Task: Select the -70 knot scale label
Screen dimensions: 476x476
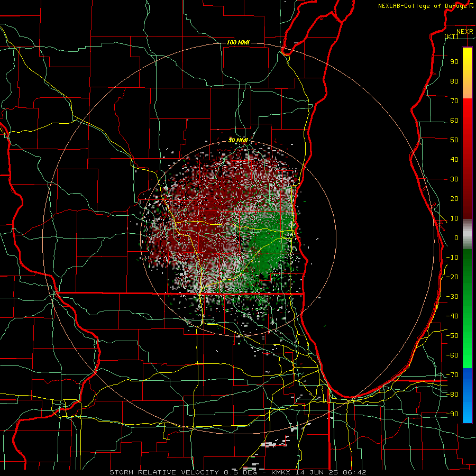Action: [452, 375]
